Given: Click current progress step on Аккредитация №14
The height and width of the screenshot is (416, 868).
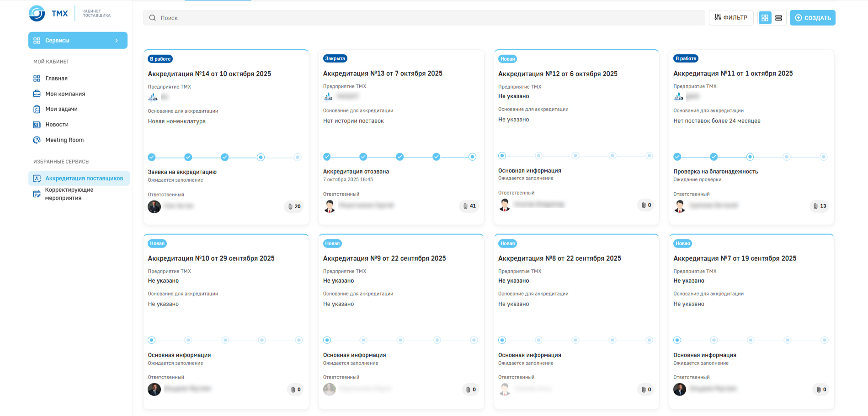Looking at the screenshot, I should (261, 158).
